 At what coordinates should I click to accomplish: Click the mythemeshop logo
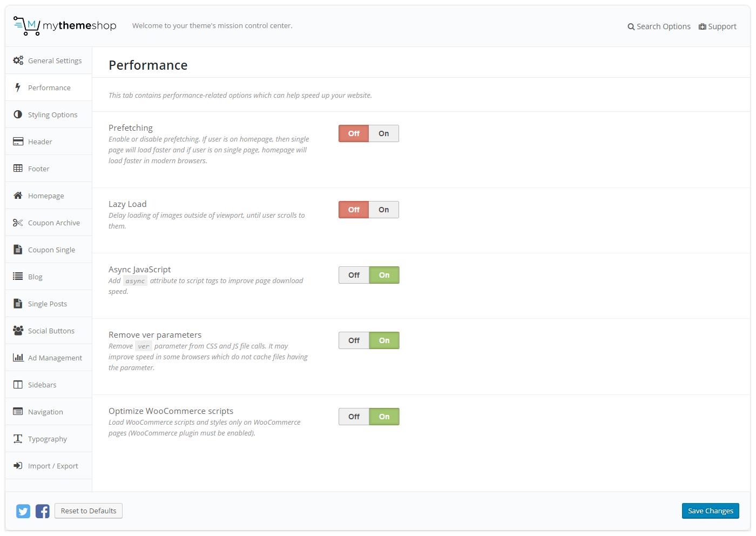[x=65, y=26]
